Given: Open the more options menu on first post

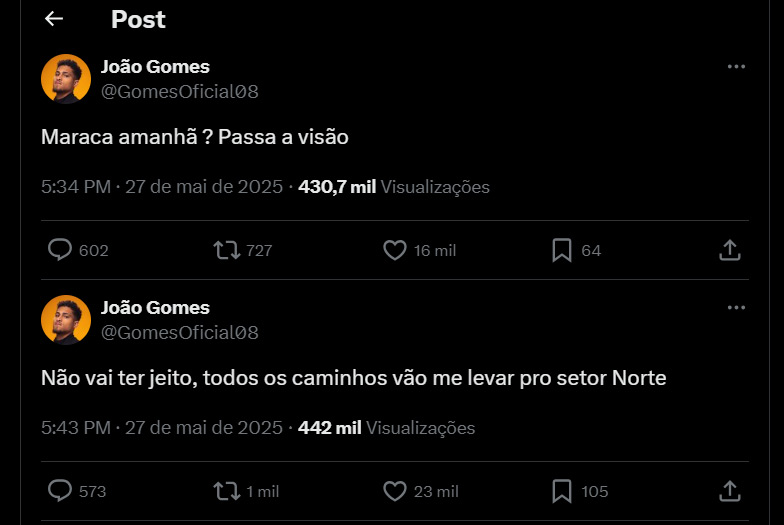Looking at the screenshot, I should click(x=736, y=66).
